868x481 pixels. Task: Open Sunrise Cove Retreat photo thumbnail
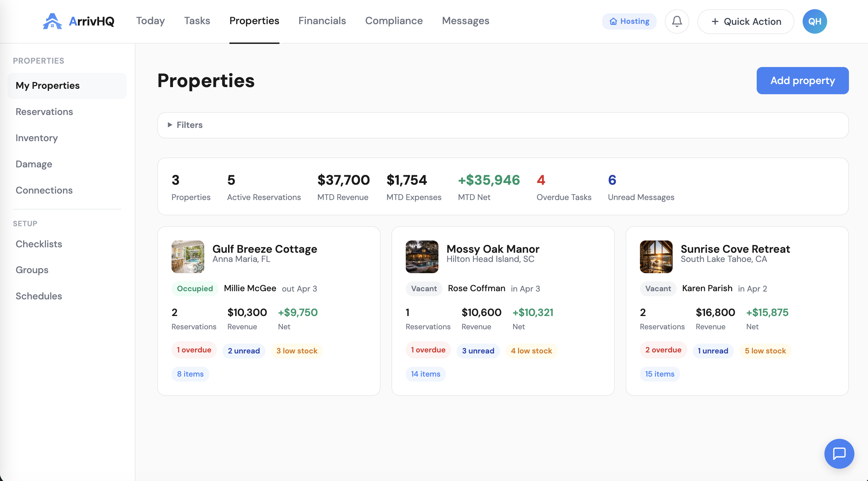point(656,256)
